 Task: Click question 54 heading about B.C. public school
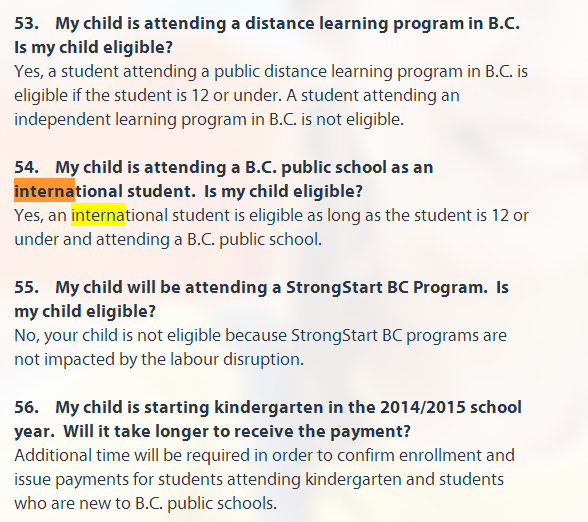click(224, 167)
